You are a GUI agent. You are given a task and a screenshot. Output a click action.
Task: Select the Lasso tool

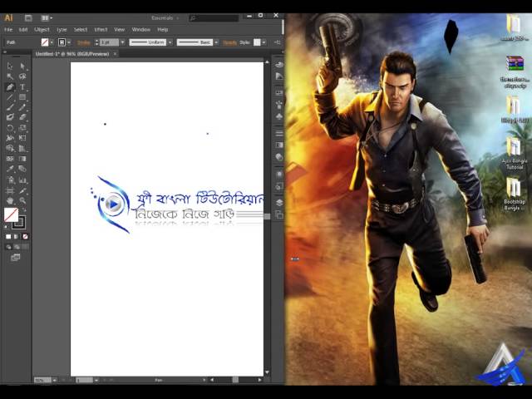pos(22,76)
